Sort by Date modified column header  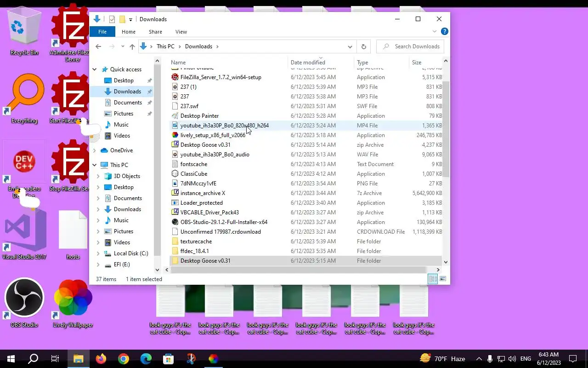(322, 63)
